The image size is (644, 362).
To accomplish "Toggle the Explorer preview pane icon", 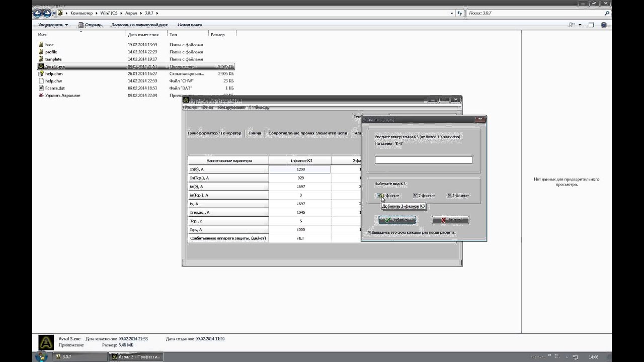I will click(592, 25).
